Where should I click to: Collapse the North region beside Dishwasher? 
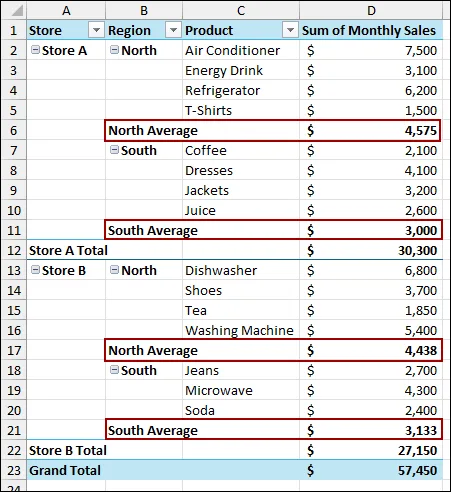tap(114, 270)
